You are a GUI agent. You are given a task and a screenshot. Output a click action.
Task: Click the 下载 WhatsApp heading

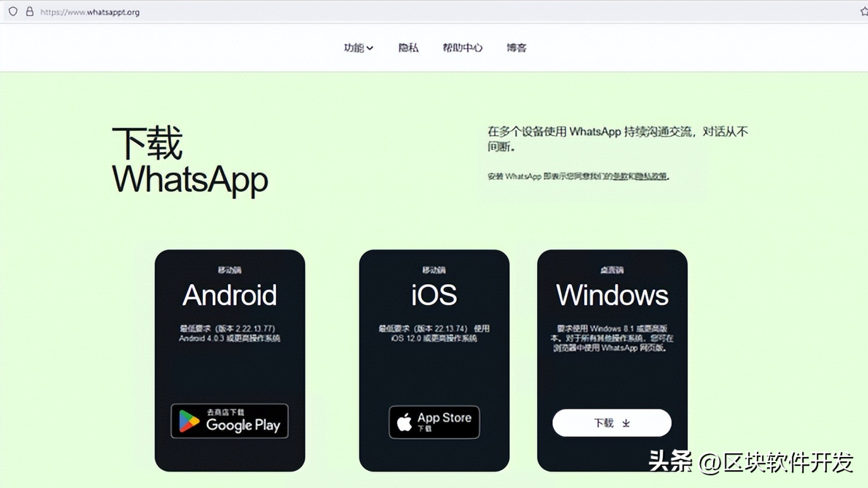tap(190, 160)
